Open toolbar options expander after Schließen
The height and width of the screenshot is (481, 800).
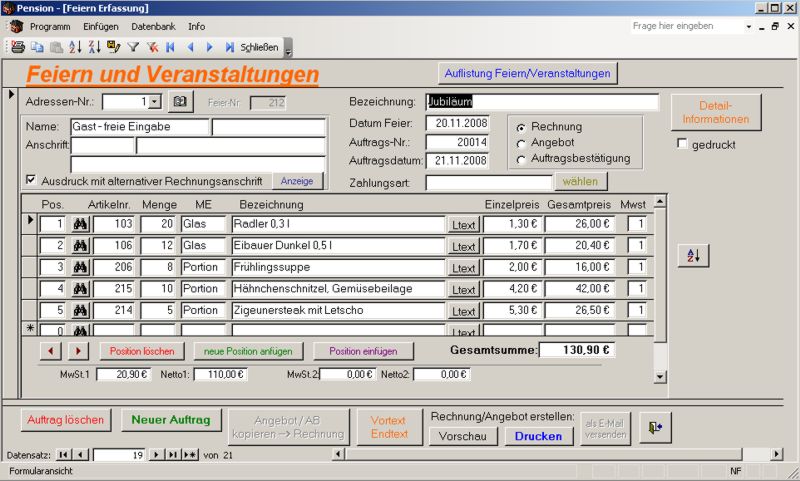(x=288, y=47)
